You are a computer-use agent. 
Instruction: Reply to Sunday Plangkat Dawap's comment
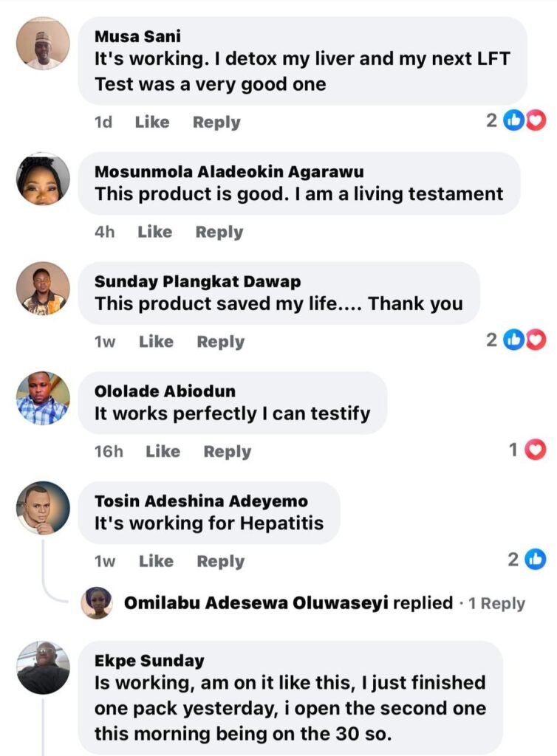220,342
